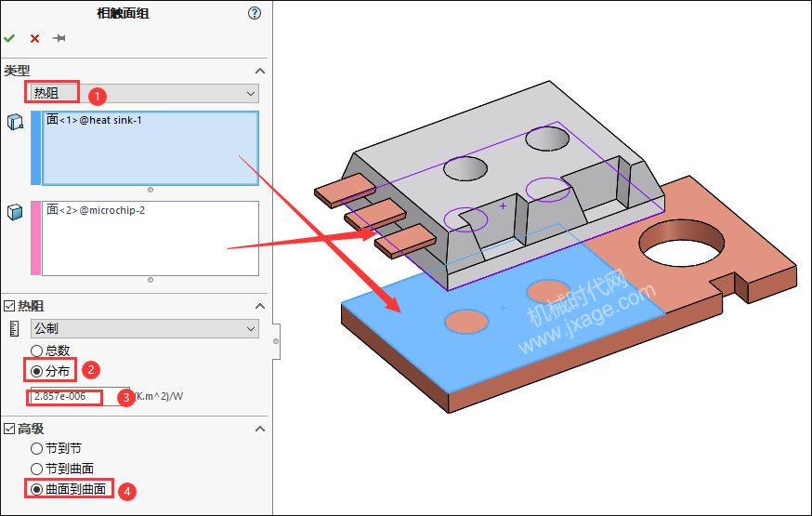This screenshot has width=812, height=516.
Task: Open the 公制 unit system dropdown
Action: (145, 328)
